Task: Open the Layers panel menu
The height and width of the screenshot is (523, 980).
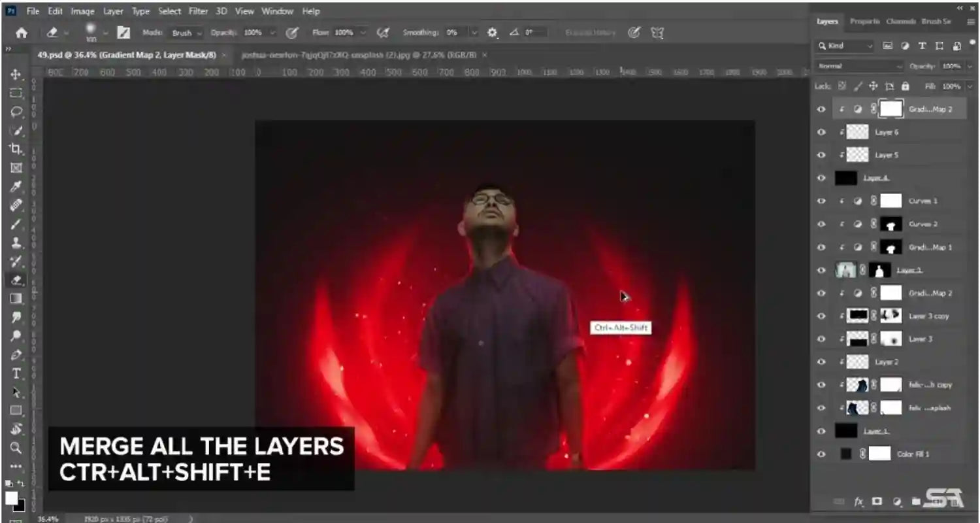Action: click(x=971, y=22)
